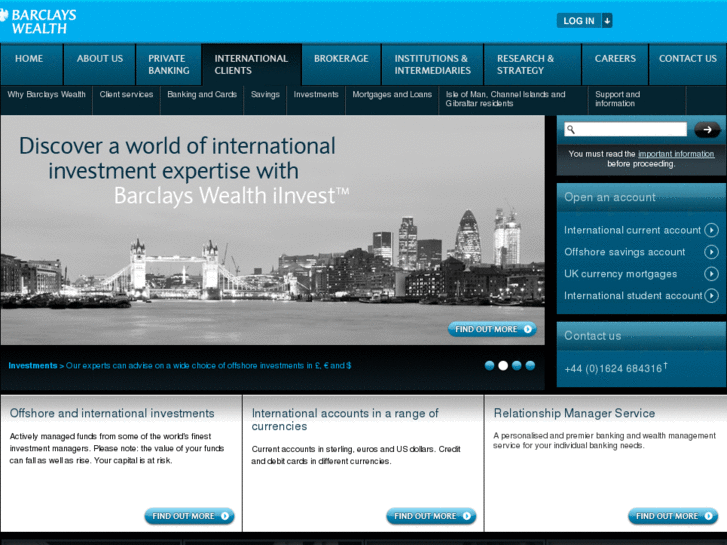Submit search with the arrow button

tap(707, 130)
